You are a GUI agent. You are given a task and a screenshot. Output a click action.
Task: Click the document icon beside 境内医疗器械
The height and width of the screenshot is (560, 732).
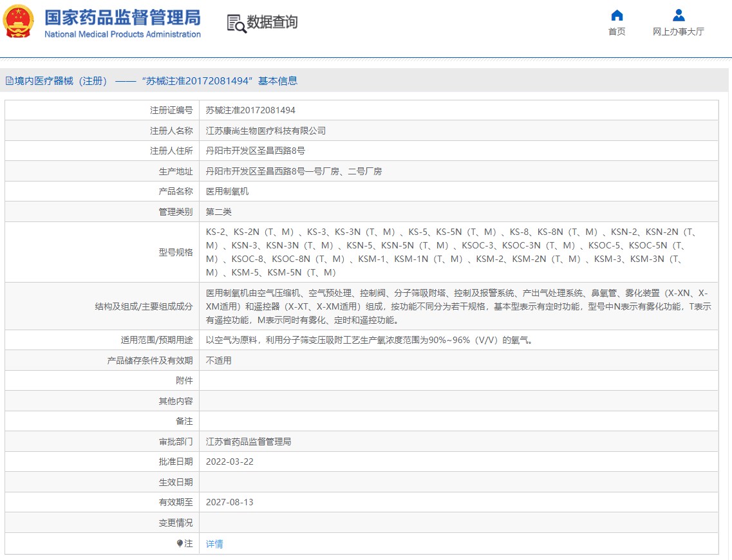pyautogui.click(x=10, y=81)
